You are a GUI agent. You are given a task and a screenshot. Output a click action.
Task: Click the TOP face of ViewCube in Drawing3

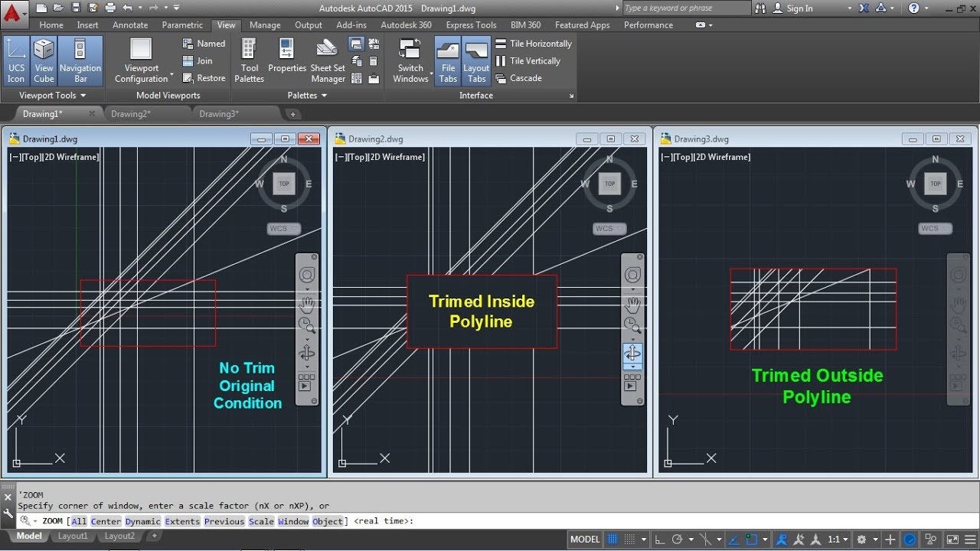(935, 183)
